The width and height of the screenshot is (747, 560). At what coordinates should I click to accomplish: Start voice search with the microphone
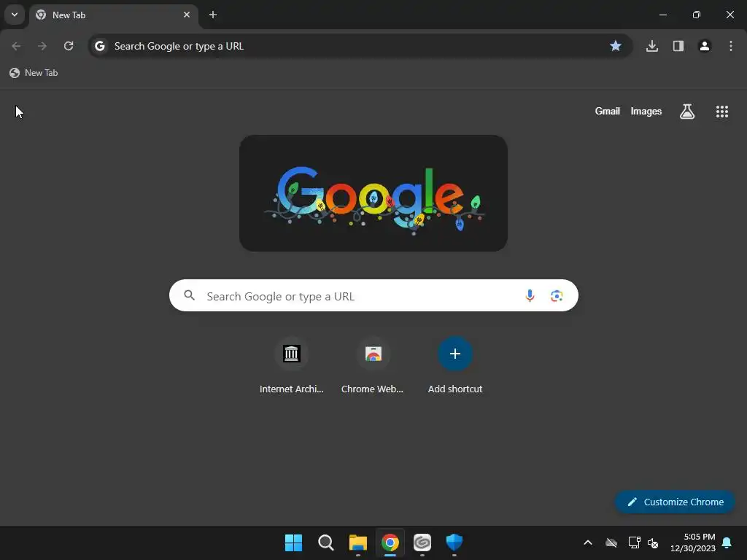click(x=530, y=296)
